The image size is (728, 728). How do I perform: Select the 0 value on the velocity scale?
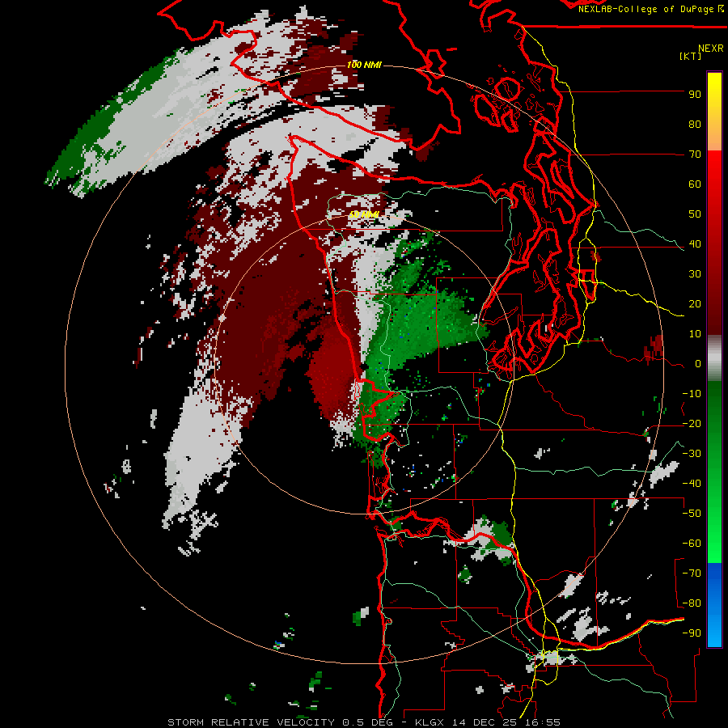tap(698, 364)
